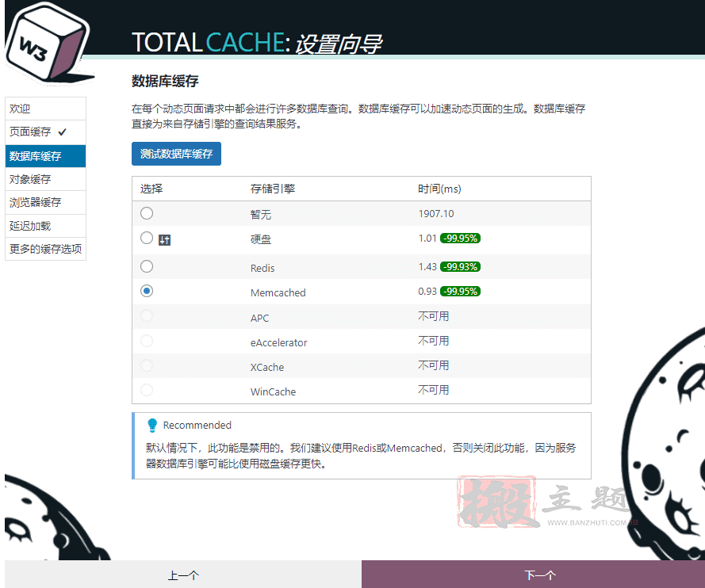This screenshot has width=705, height=588.
Task: Click the lightbulb icon beside Recommended
Action: (x=152, y=425)
